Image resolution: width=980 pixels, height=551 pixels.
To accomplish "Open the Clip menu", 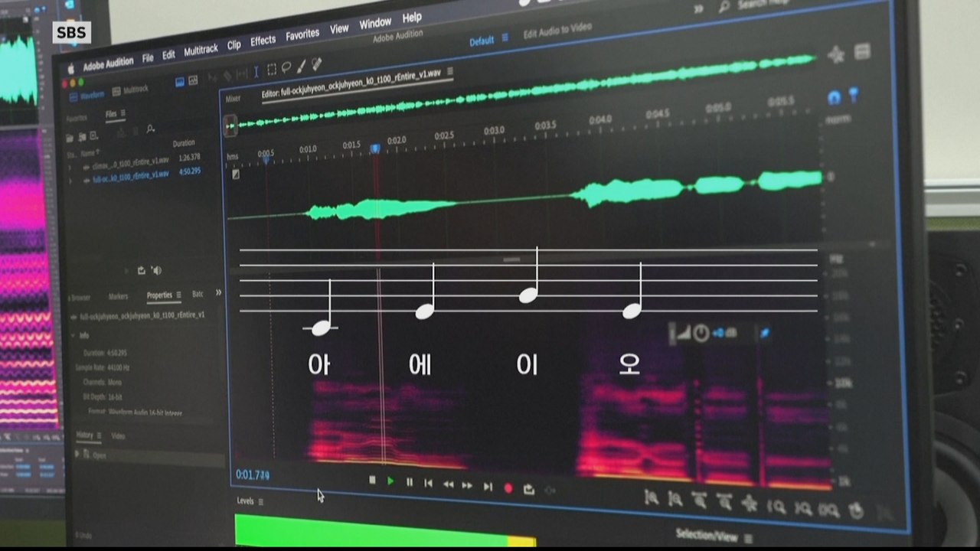I will [234, 45].
